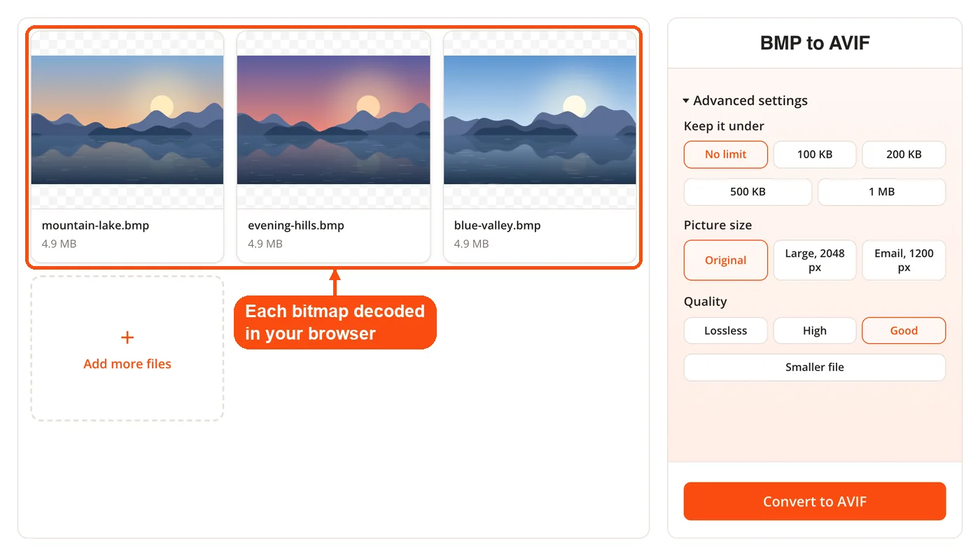
Task: Click the plus icon to add files
Action: pyautogui.click(x=127, y=338)
